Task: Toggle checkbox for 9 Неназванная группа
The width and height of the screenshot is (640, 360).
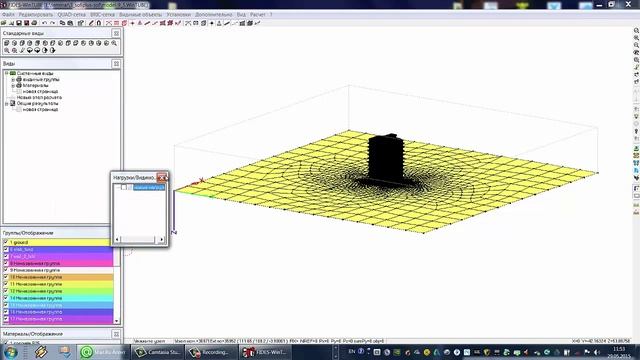Action: [x=6, y=270]
